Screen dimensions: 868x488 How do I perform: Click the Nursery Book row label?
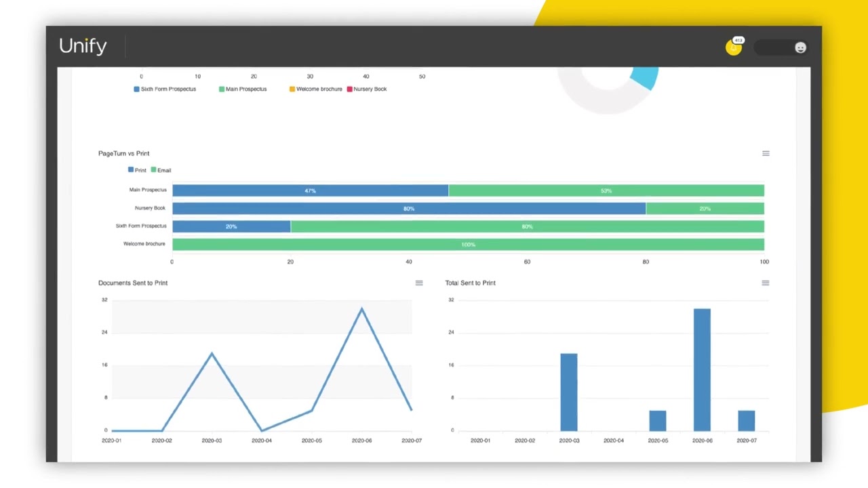coord(150,208)
